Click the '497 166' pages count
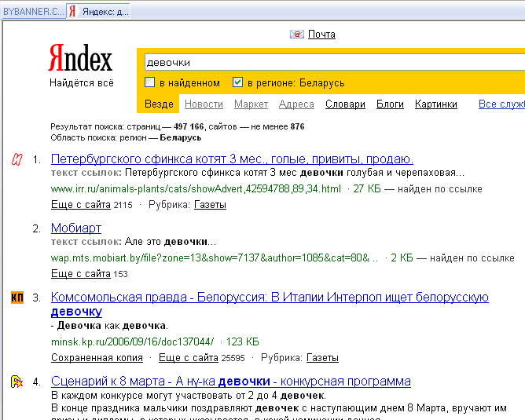Viewport: 525px width, 420px height. pos(189,126)
